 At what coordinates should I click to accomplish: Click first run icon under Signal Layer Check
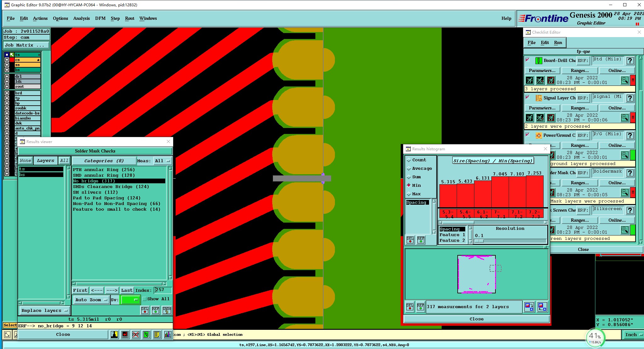point(530,118)
